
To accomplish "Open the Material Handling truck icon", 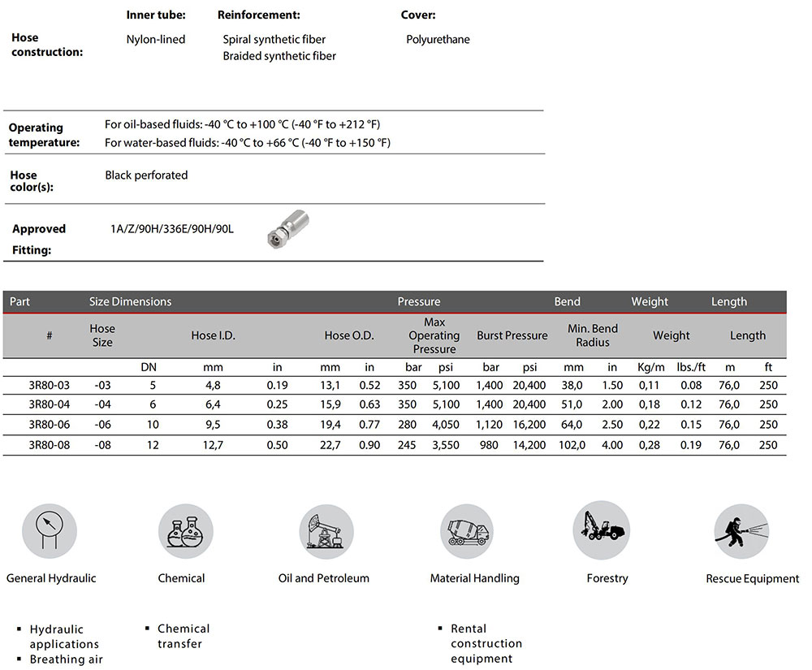I will pos(467,531).
